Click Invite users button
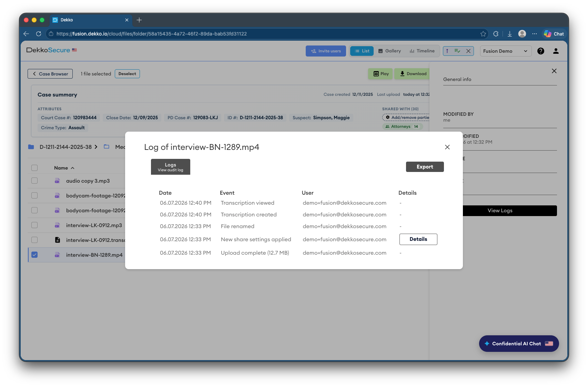The image size is (588, 387). [x=326, y=51]
